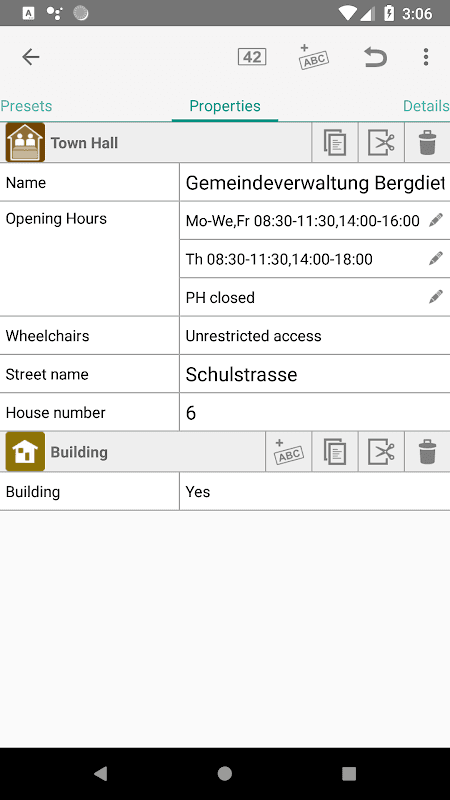This screenshot has height=800, width=450.
Task: Open Wheelchairs value Unrestricted access
Action: pos(315,336)
